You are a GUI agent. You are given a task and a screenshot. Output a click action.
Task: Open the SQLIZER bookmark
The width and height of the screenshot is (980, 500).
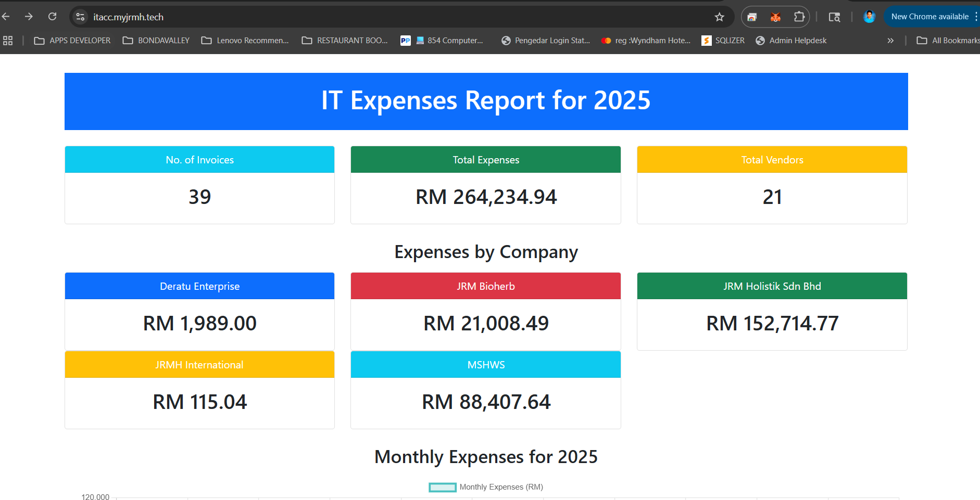pos(723,41)
